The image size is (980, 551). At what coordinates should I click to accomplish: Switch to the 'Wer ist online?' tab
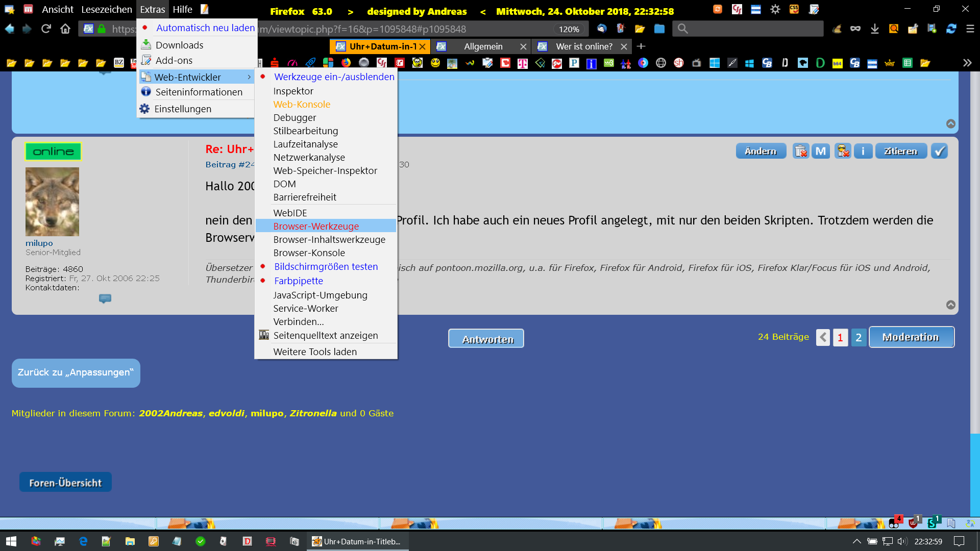pyautogui.click(x=583, y=46)
